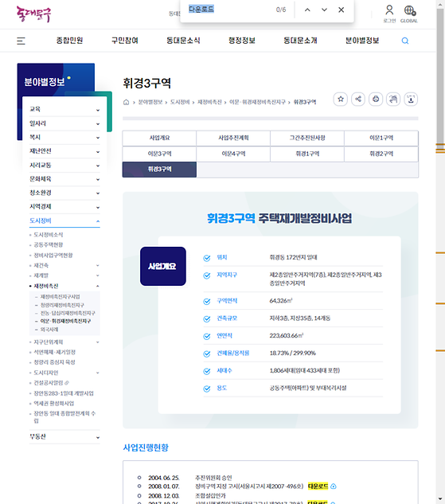The image size is (445, 504).
Task: Open the login user icon
Action: 389,14
